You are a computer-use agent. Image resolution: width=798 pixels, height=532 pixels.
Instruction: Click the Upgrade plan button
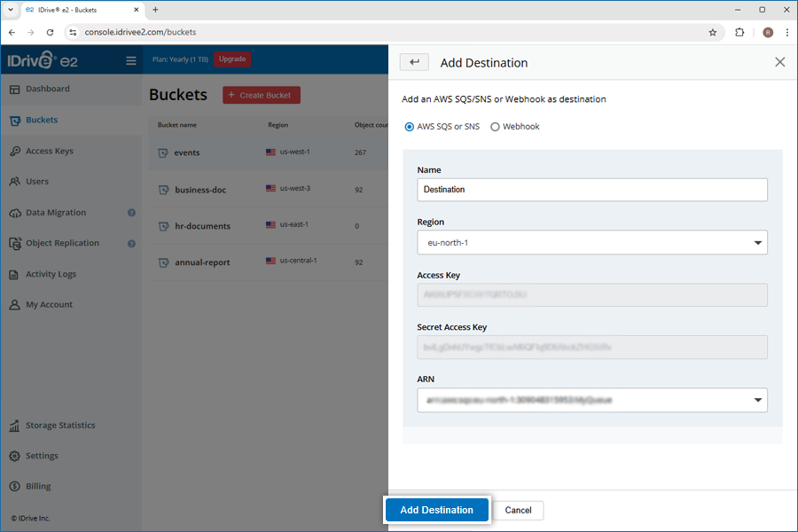click(x=232, y=59)
